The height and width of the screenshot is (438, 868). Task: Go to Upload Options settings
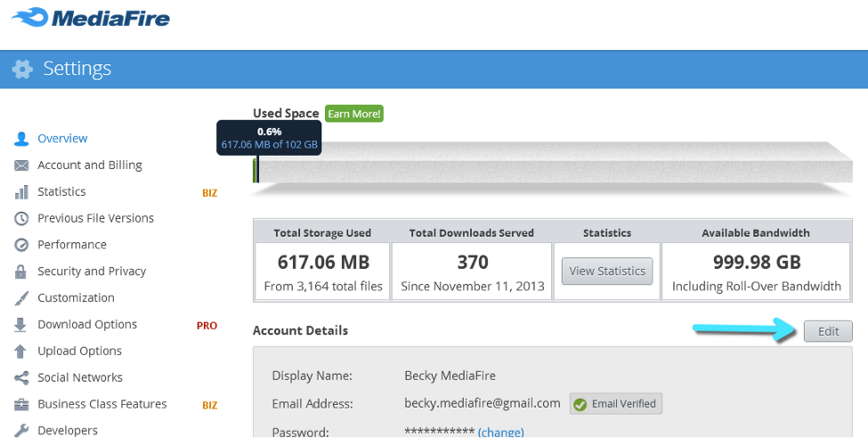click(79, 351)
